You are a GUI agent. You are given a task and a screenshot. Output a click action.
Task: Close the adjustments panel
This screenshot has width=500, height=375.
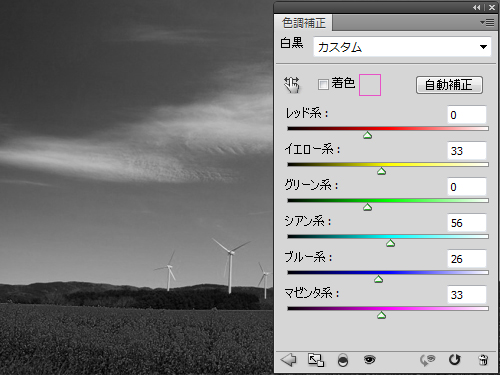coord(492,7)
